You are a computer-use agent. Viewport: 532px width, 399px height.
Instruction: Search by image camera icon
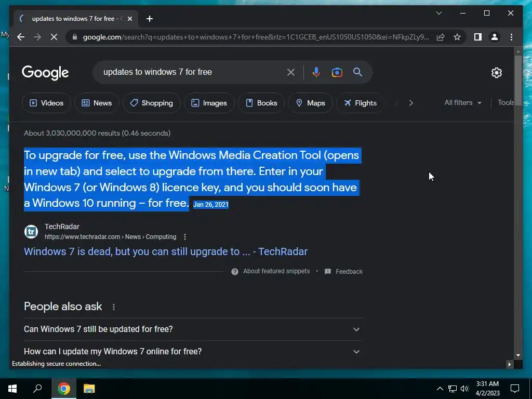(x=337, y=72)
